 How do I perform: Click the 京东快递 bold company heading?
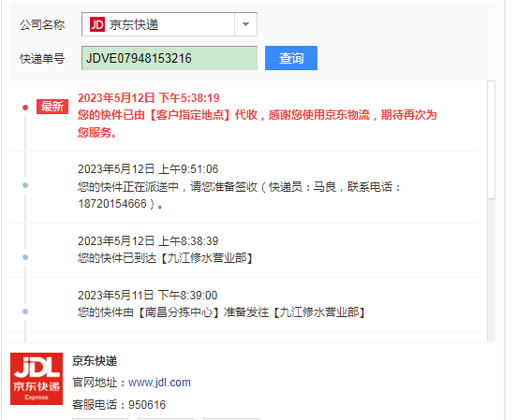[x=95, y=361]
